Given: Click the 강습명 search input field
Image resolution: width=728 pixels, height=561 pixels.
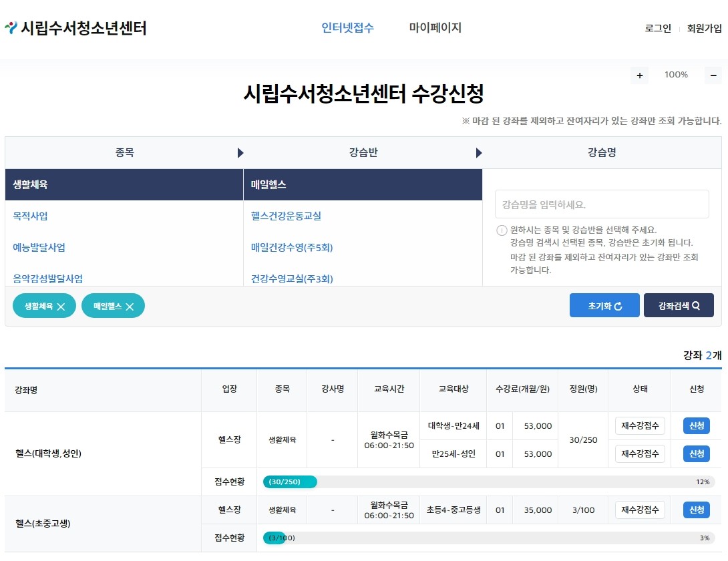Looking at the screenshot, I should 601,204.
